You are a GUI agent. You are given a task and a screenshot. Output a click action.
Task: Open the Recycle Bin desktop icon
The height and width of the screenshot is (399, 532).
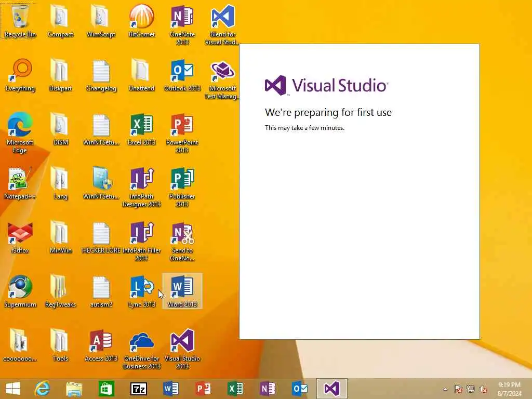(20, 20)
